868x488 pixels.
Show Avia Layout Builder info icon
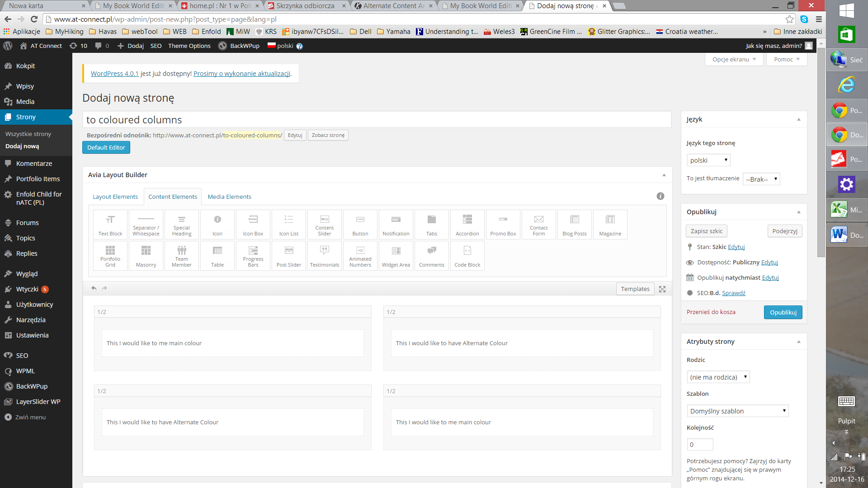pyautogui.click(x=660, y=196)
